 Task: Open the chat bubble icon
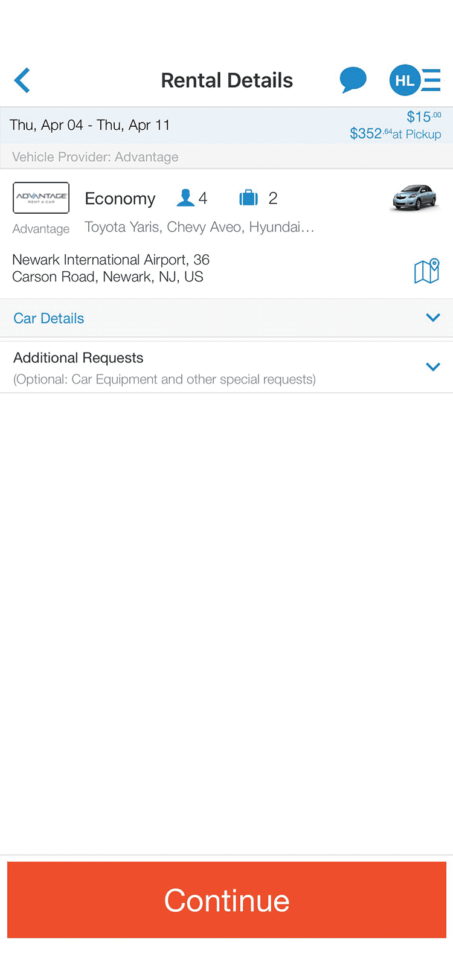tap(353, 80)
